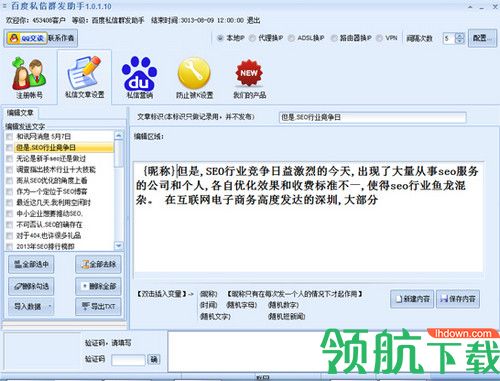500x381 pixels.
Task: Check the 调查指出技术行业十大技能 checkbox
Action: pyautogui.click(x=10, y=169)
